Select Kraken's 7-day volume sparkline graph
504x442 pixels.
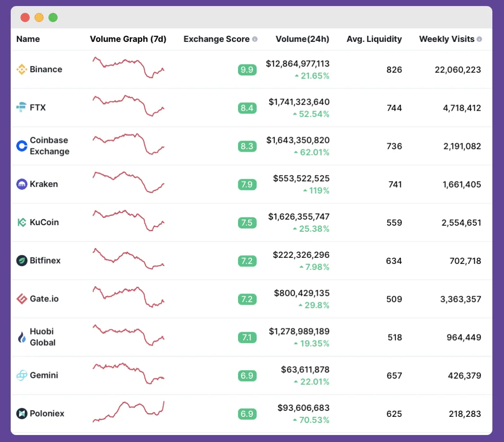(128, 184)
